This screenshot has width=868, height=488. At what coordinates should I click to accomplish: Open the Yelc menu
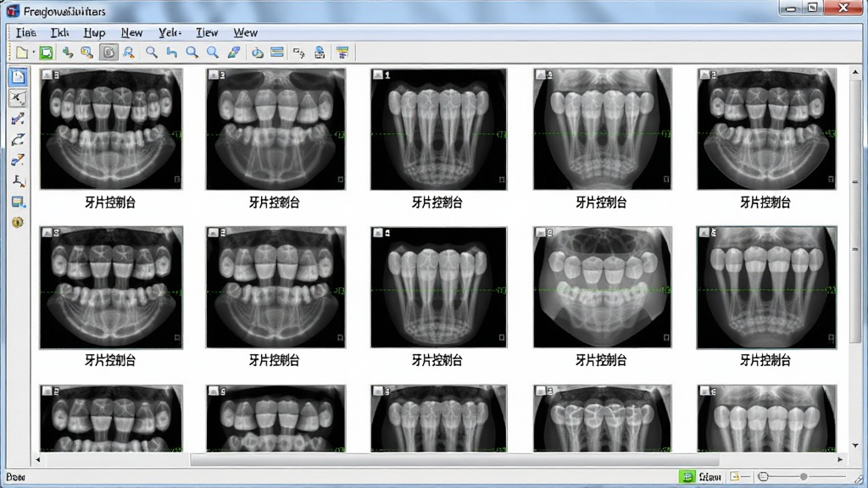pos(170,33)
